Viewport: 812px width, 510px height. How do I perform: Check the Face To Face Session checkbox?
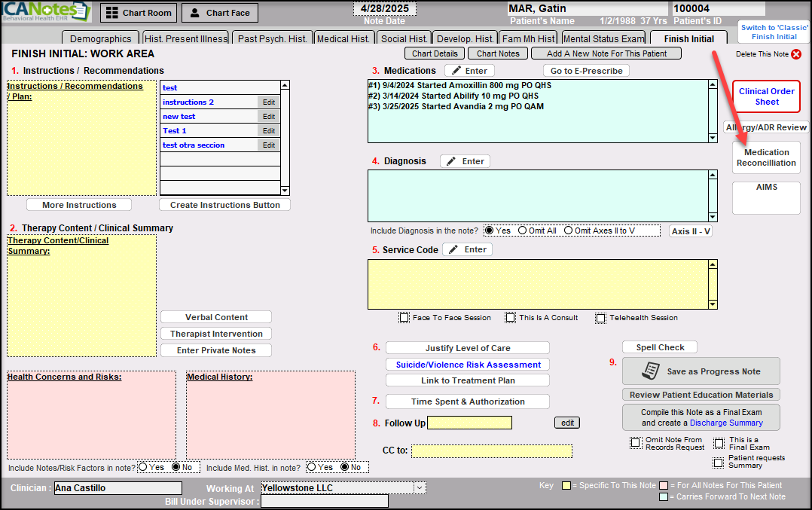[404, 318]
